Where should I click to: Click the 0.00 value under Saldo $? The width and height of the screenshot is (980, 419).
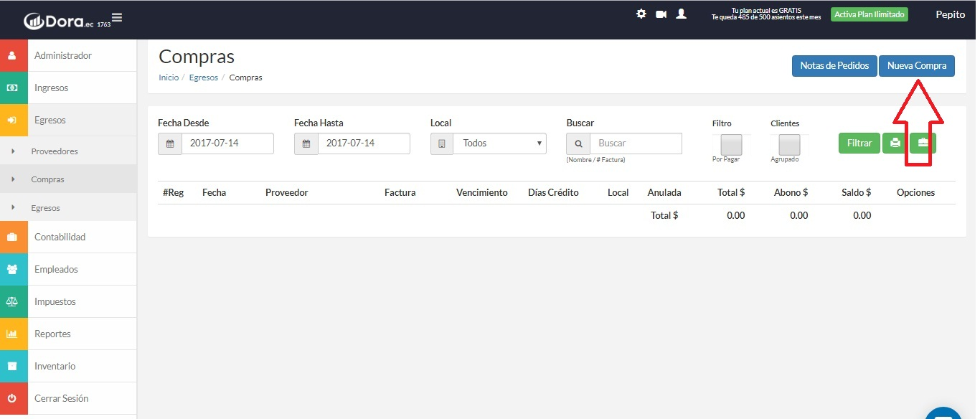pos(862,215)
